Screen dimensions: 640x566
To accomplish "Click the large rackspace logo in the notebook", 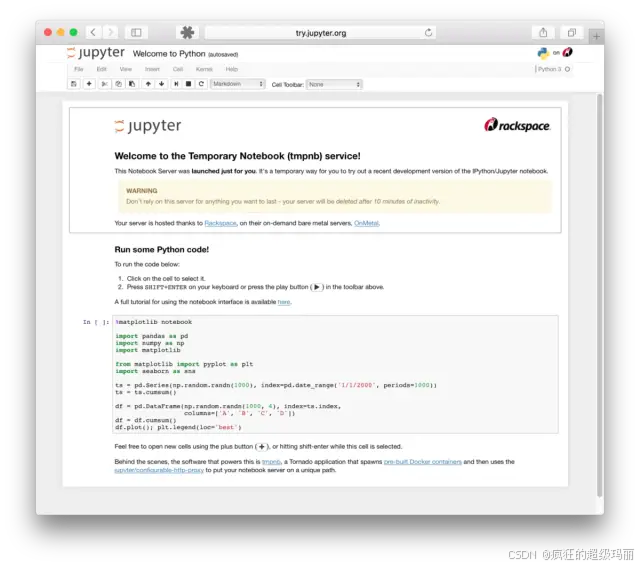I will [517, 125].
